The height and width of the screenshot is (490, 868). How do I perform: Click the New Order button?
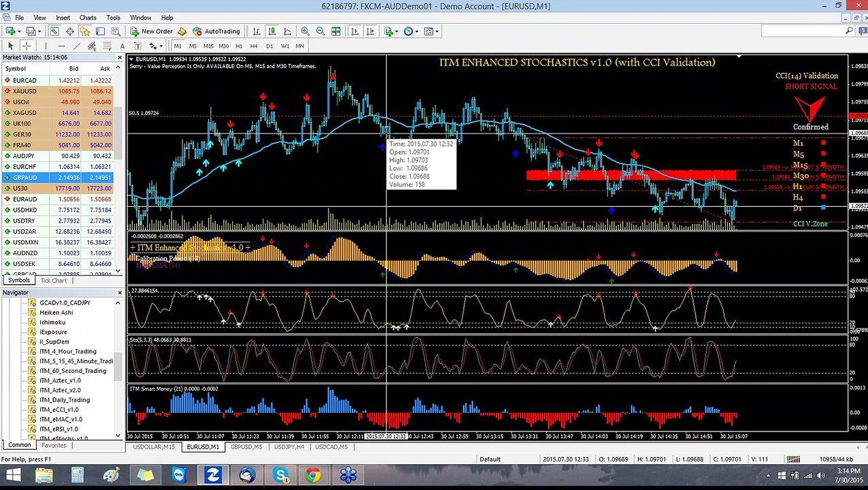(151, 31)
